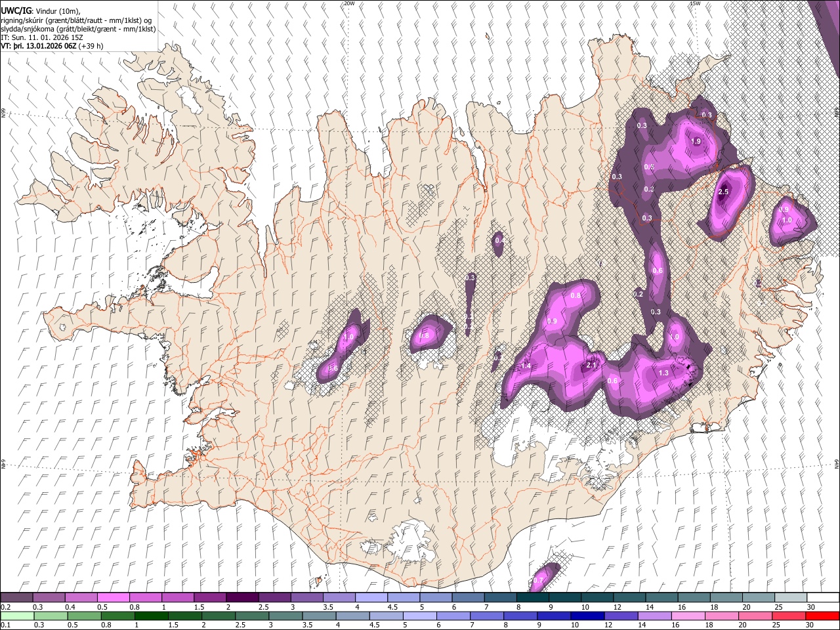Select lower legend swatch between 10 and 12
840x630 pixels.
coord(589,616)
